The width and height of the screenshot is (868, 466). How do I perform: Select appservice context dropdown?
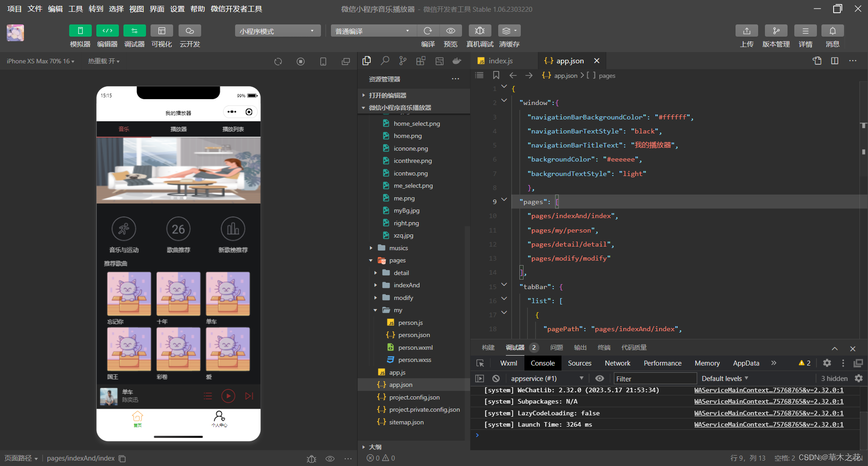[x=547, y=379]
